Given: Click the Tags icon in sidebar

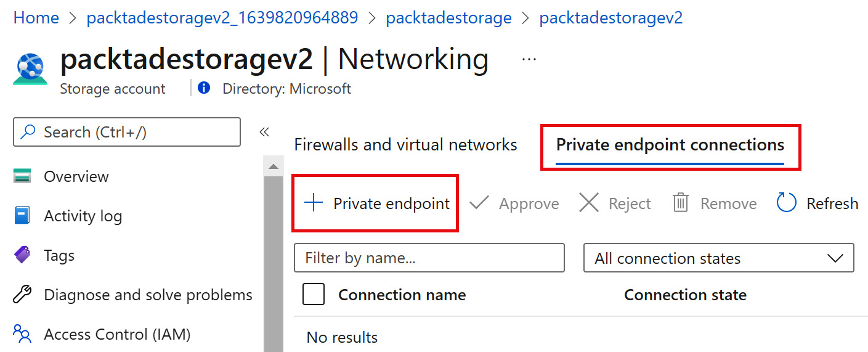Looking at the screenshot, I should click(22, 255).
